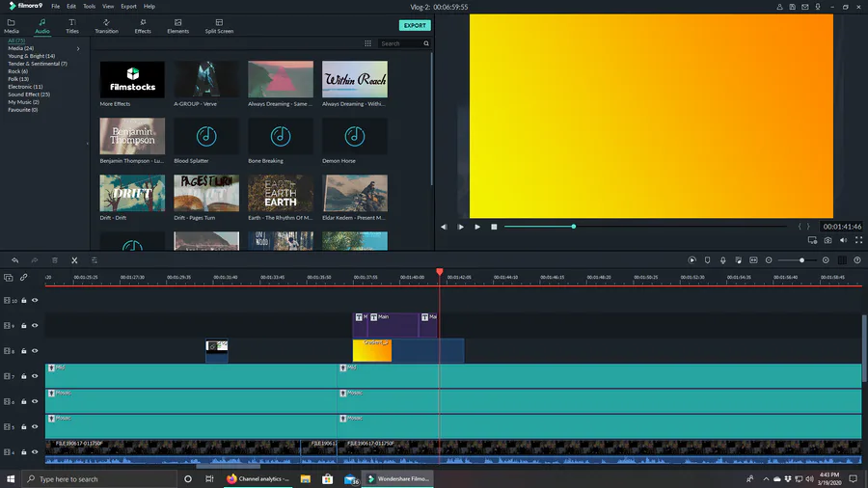Open the Titles tab
Image resolution: width=868 pixels, height=488 pixels.
pos(72,26)
